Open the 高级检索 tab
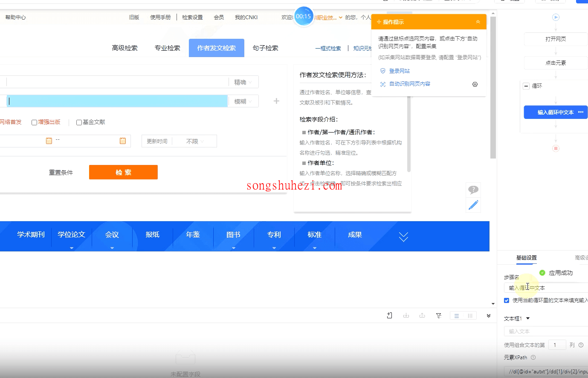The height and width of the screenshot is (378, 588). (x=125, y=48)
